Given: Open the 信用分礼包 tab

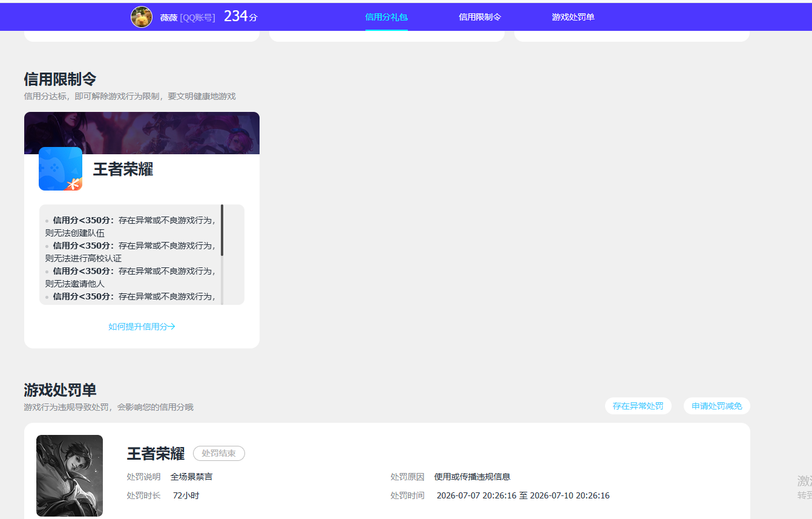Looking at the screenshot, I should 387,17.
